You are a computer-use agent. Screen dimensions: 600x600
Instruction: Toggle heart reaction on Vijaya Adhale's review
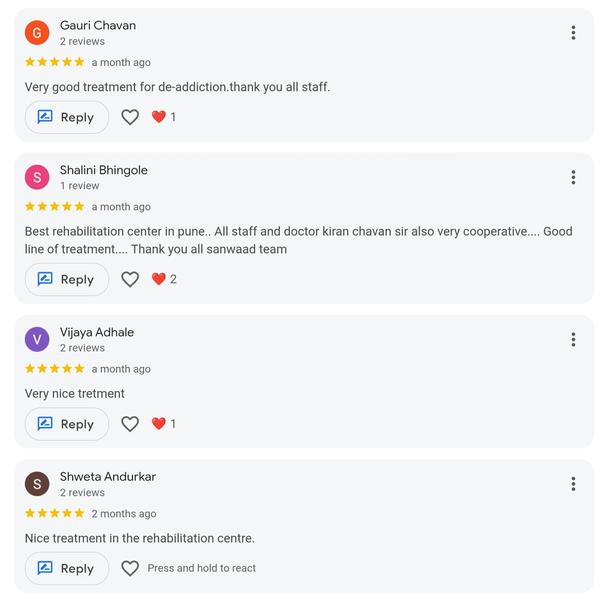point(130,424)
